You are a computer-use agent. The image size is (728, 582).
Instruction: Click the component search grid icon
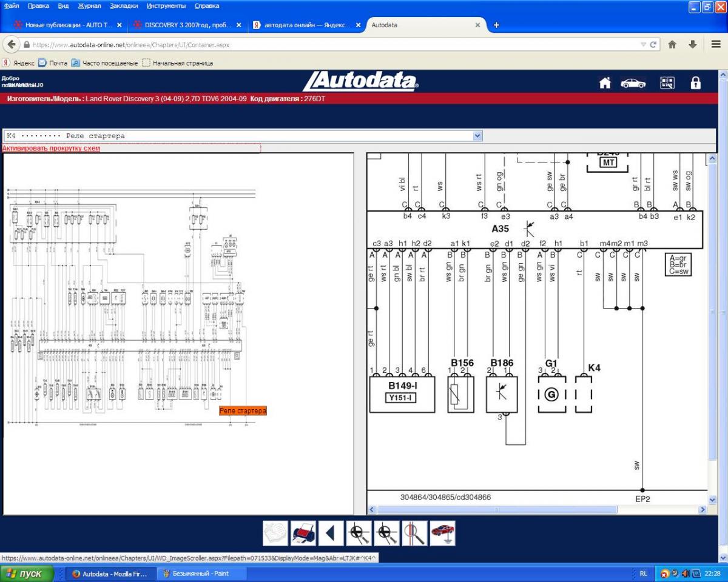(667, 83)
